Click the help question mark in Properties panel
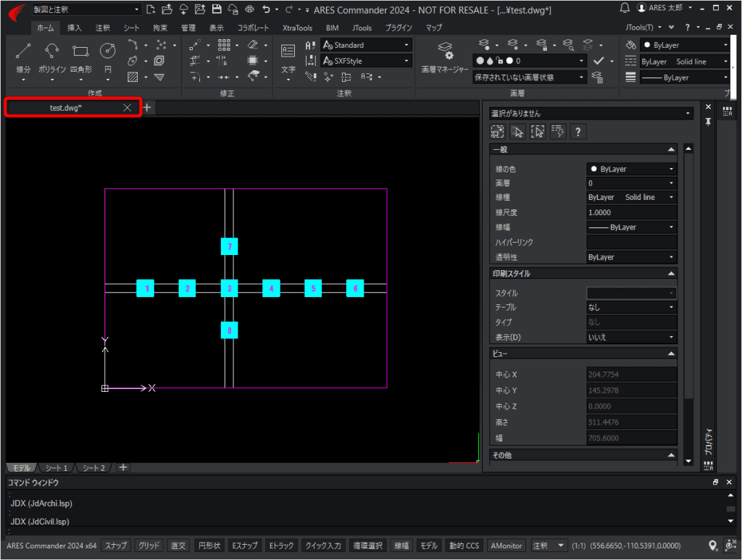The image size is (742, 560). 578,131
